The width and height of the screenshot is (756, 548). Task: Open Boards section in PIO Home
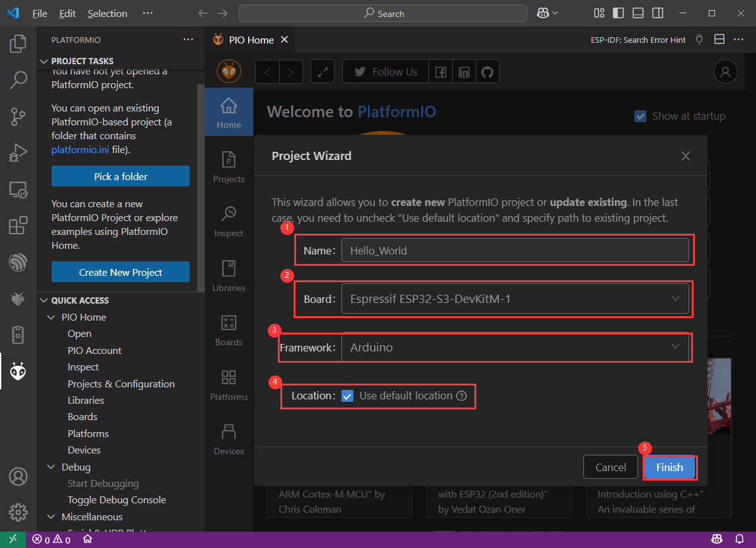point(229,330)
